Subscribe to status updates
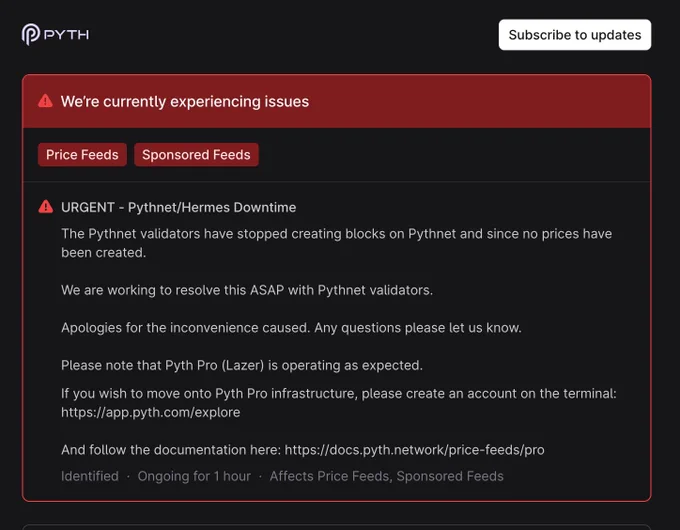Viewport: 680px width, 530px height. (575, 35)
